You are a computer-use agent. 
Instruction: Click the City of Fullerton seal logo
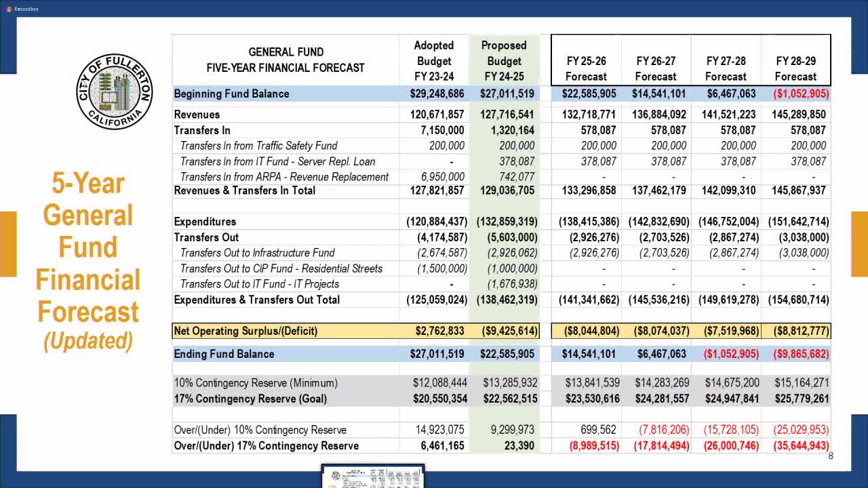(x=114, y=91)
